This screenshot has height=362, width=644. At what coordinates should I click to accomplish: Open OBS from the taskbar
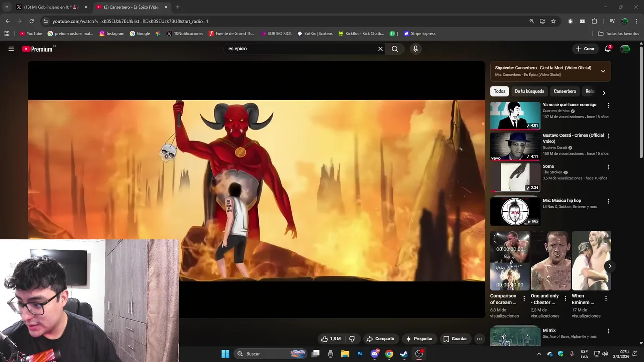[419, 354]
